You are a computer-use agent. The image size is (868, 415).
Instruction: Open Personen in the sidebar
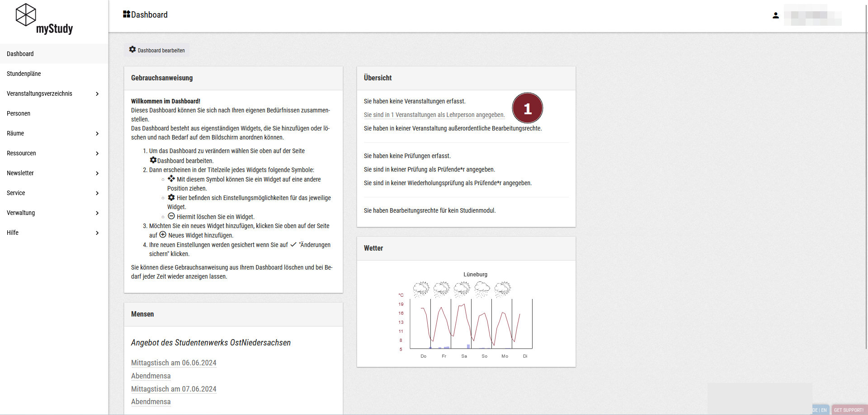(19, 113)
